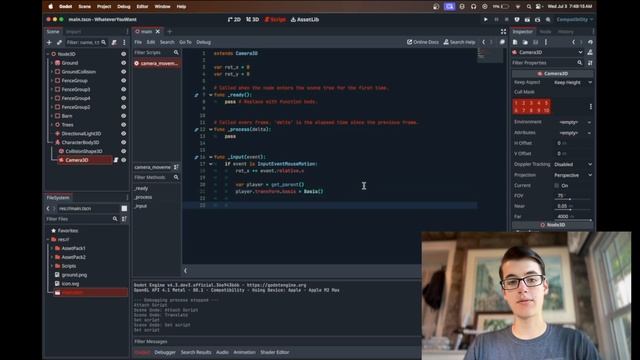The width and height of the screenshot is (640, 360).
Task: Open the Projection mode dropdown
Action: pos(573,175)
